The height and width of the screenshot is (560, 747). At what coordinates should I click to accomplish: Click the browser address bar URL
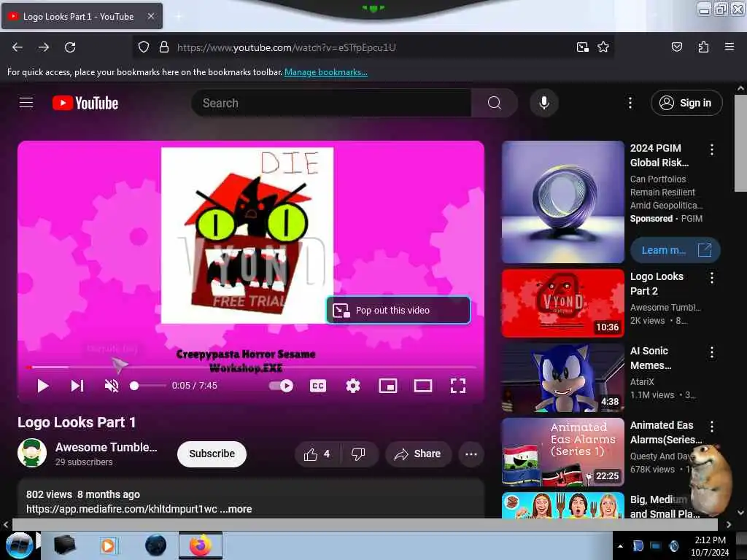[286, 47]
